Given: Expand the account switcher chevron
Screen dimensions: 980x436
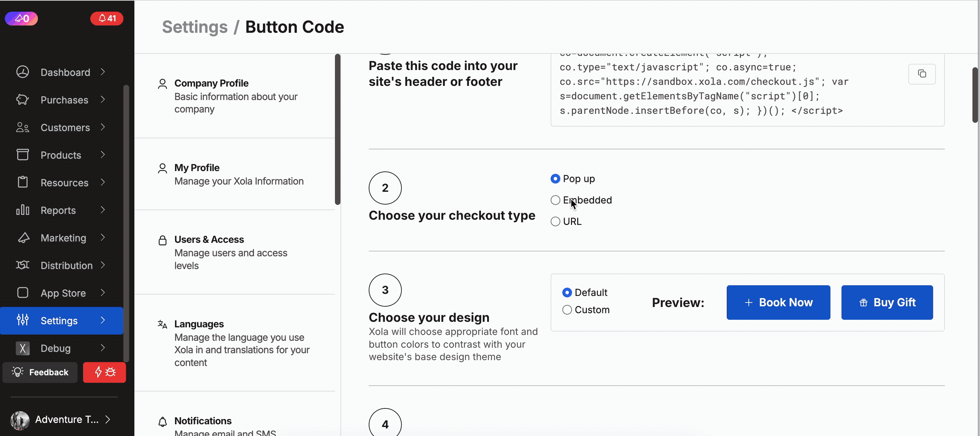Looking at the screenshot, I should [x=108, y=420].
